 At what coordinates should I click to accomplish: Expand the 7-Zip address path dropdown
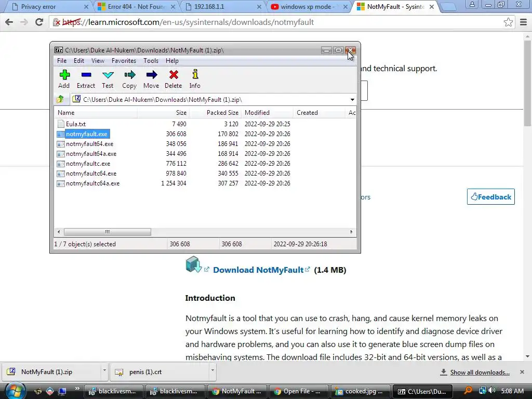pyautogui.click(x=352, y=99)
